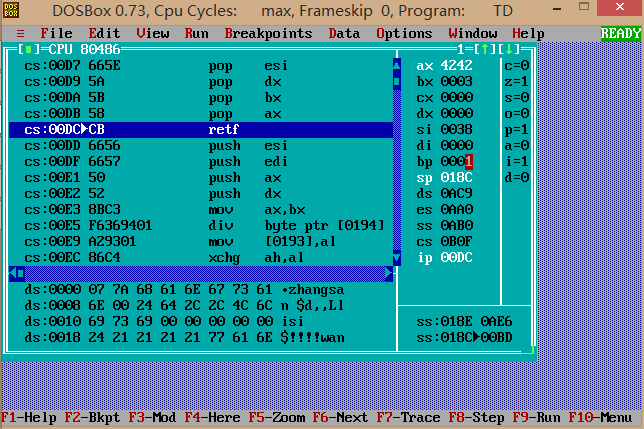Click F1-Help in the status bar
Screen dimensions: 644x429
29,418
